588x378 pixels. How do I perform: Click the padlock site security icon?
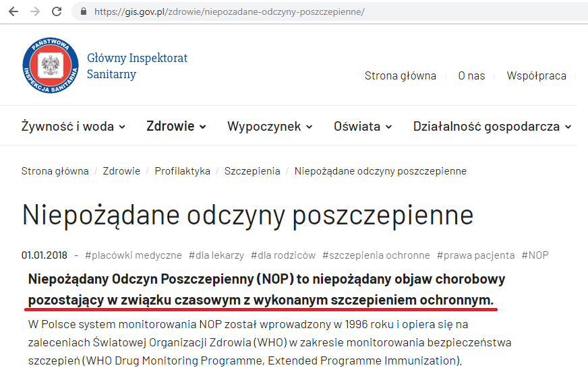84,12
